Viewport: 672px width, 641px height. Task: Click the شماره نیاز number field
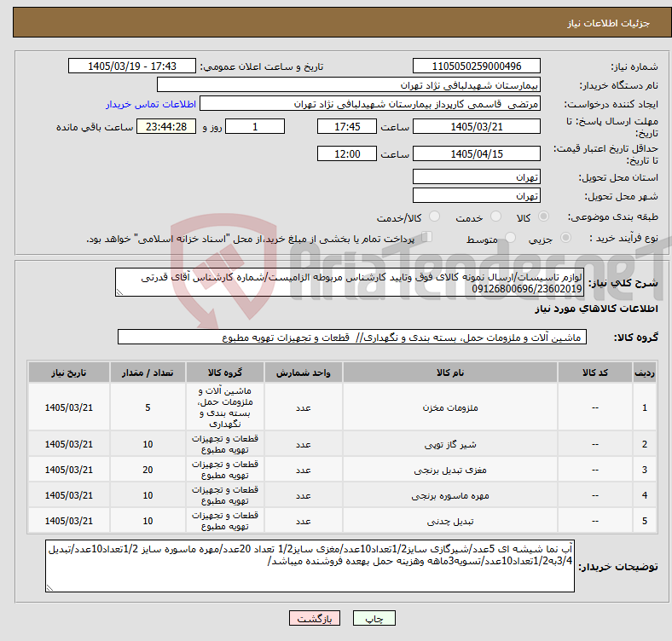(x=476, y=66)
